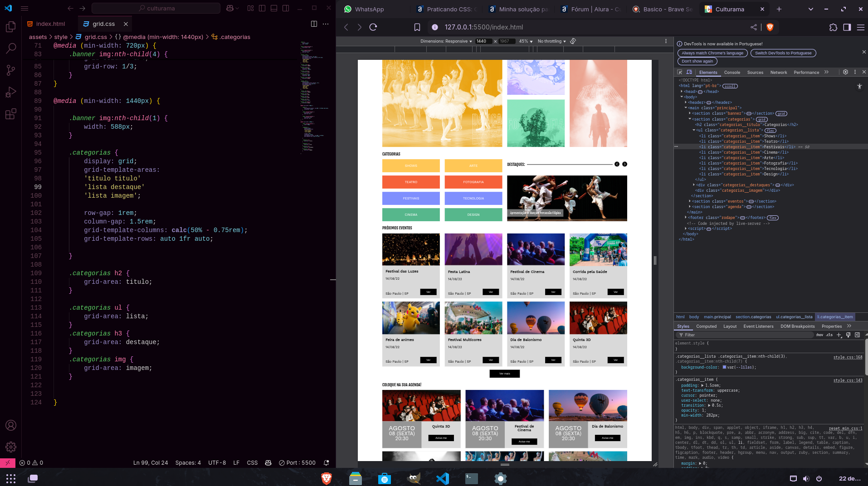Expand section class banner node
Screen dimensions: 868x486
690,113
